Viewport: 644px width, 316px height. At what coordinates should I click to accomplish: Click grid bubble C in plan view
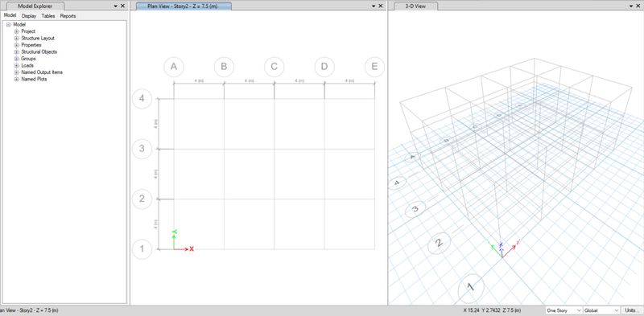point(275,67)
